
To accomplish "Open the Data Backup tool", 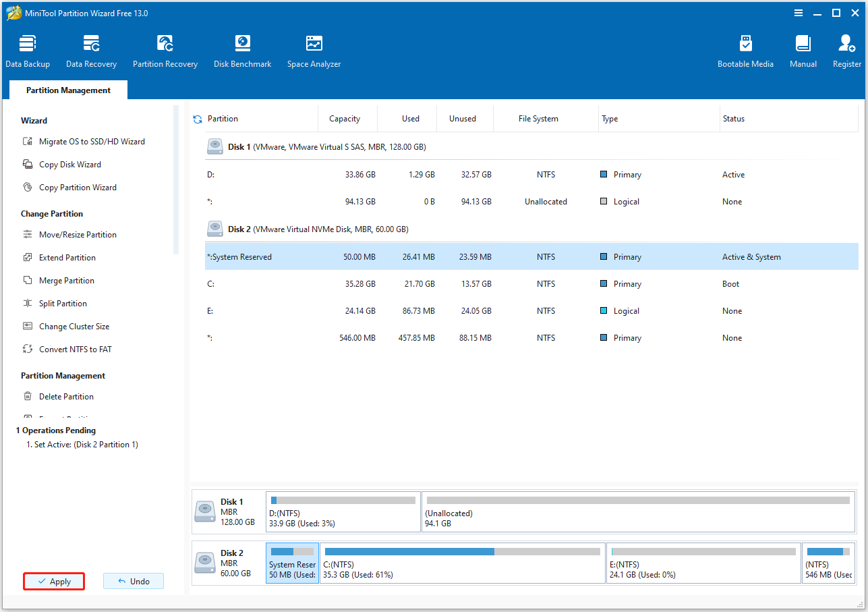I will 27,49.
